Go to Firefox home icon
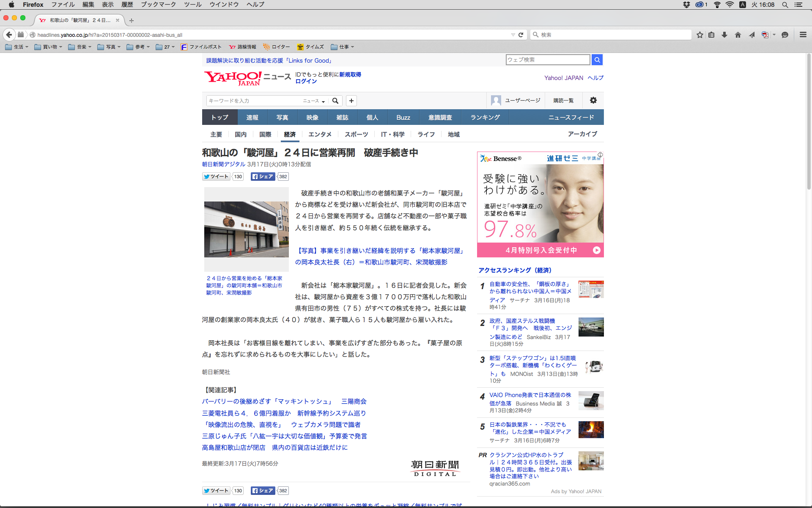The image size is (812, 508). pyautogui.click(x=738, y=35)
